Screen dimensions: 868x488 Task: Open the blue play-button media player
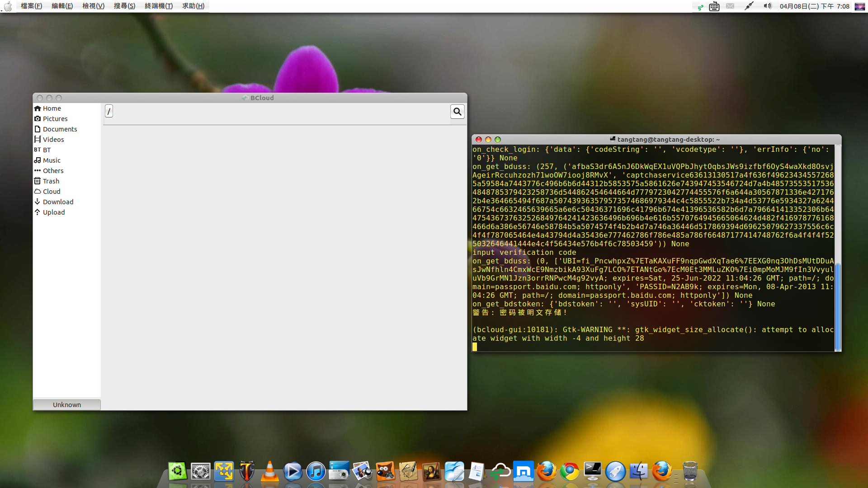[293, 471]
